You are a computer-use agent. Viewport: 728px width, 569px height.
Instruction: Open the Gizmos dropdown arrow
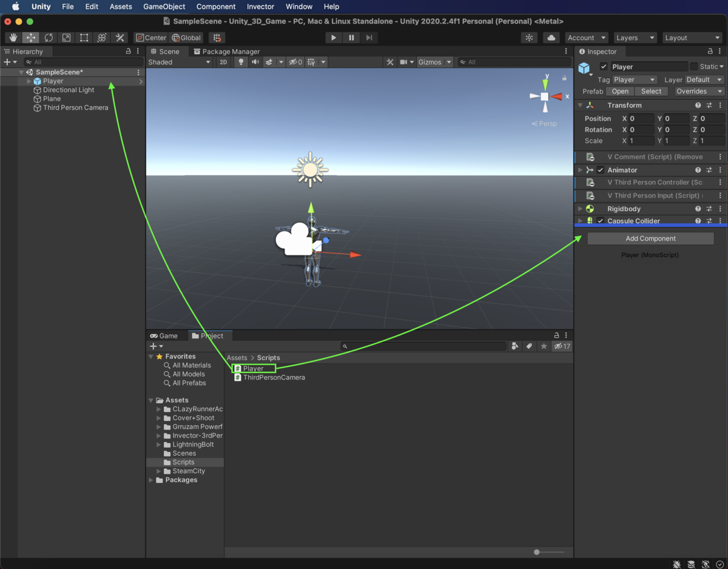449,62
